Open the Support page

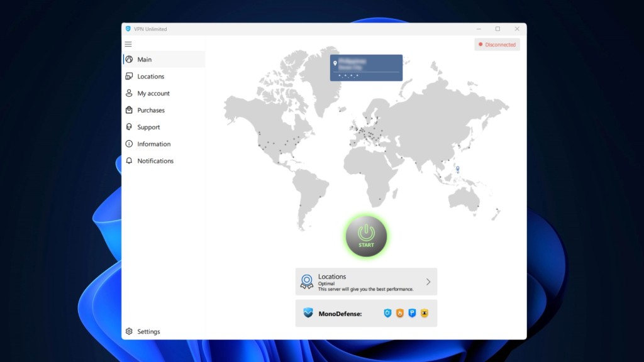148,128
